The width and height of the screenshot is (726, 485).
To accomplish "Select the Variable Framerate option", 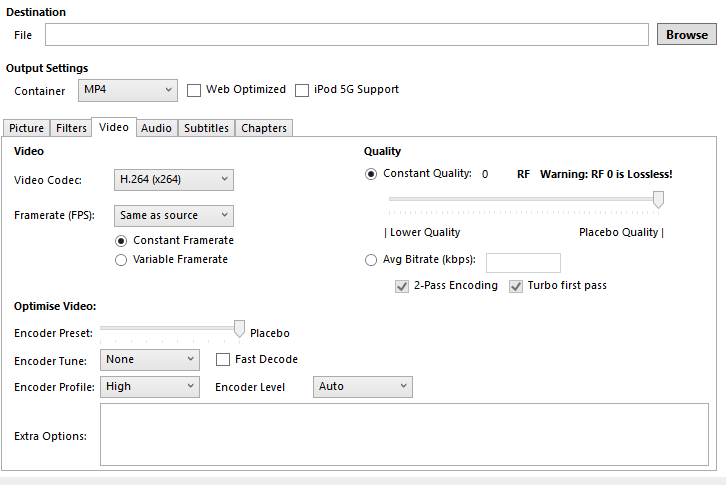I will click(x=122, y=260).
